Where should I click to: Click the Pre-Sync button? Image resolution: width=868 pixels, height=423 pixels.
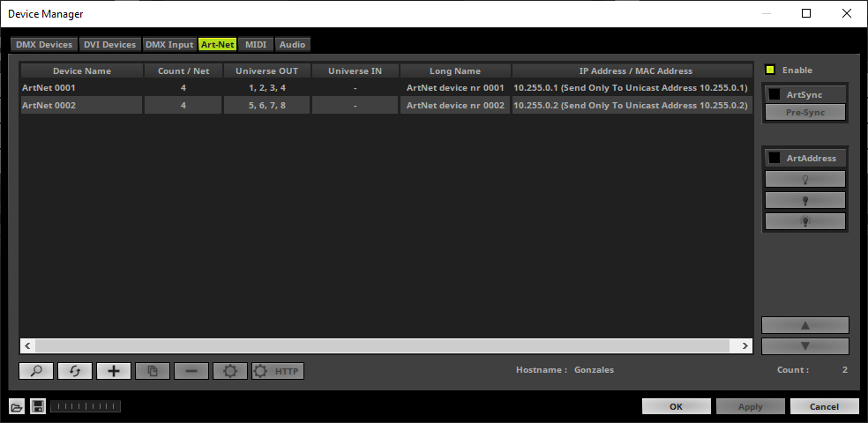click(804, 112)
